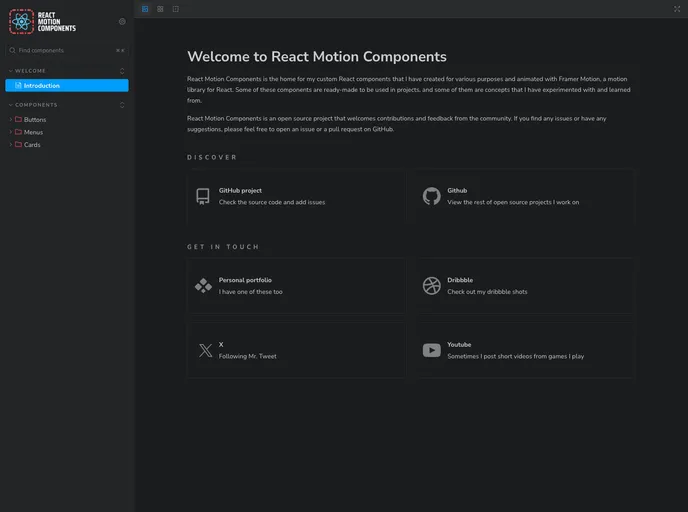This screenshot has width=688, height=512.
Task: Click 'I have one of these too' text
Action: [x=251, y=292]
